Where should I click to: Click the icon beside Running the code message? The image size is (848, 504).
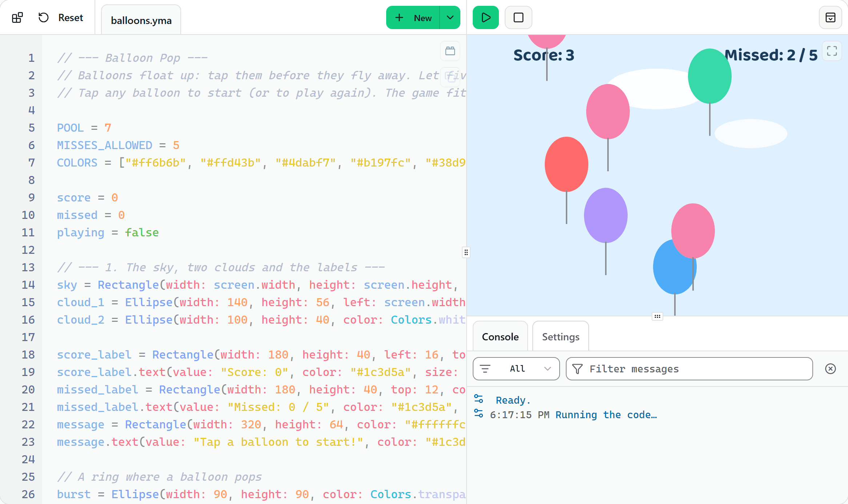[479, 413]
